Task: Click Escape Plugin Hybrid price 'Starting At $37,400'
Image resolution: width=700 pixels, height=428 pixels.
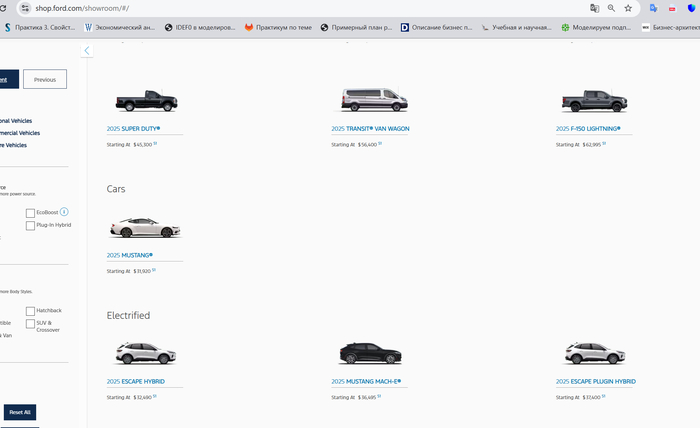Action: coord(581,397)
